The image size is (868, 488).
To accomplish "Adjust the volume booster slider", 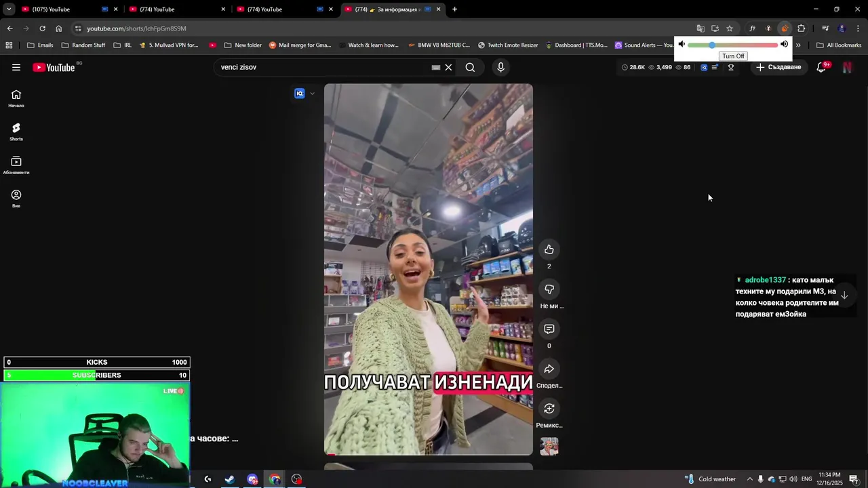I will 732,45.
